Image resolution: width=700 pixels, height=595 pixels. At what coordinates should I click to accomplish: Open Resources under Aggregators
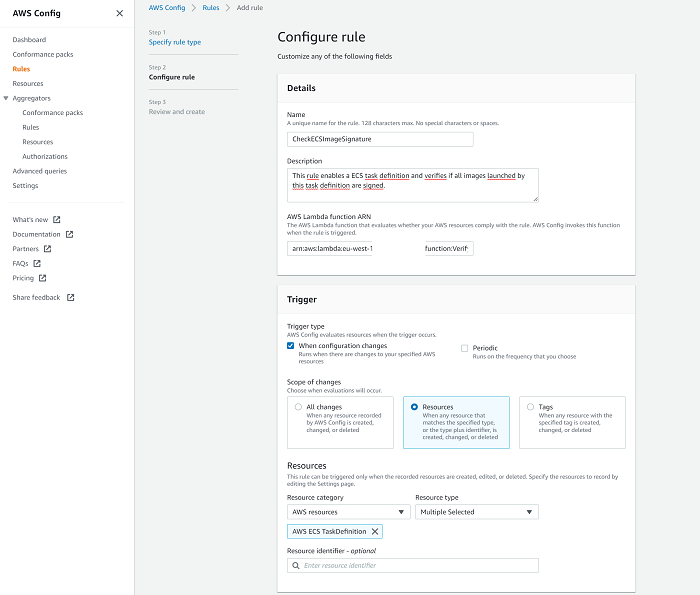coord(38,142)
